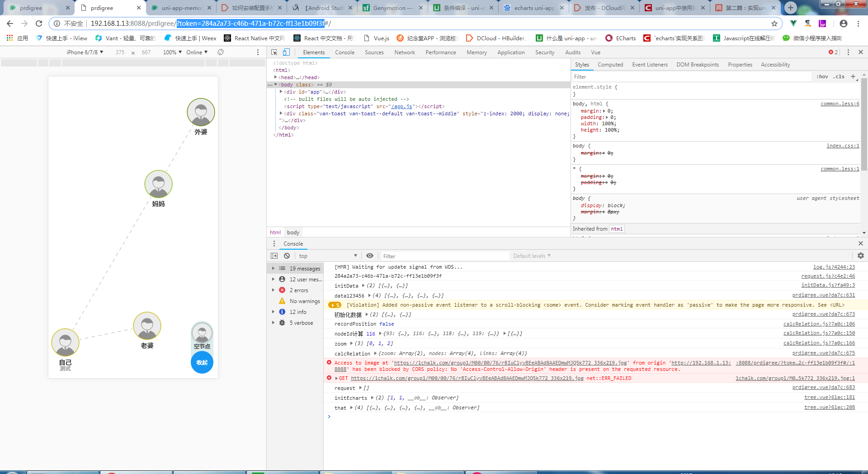868x474 pixels.
Task: Open the Chrome three-dot menu
Action: (858, 24)
